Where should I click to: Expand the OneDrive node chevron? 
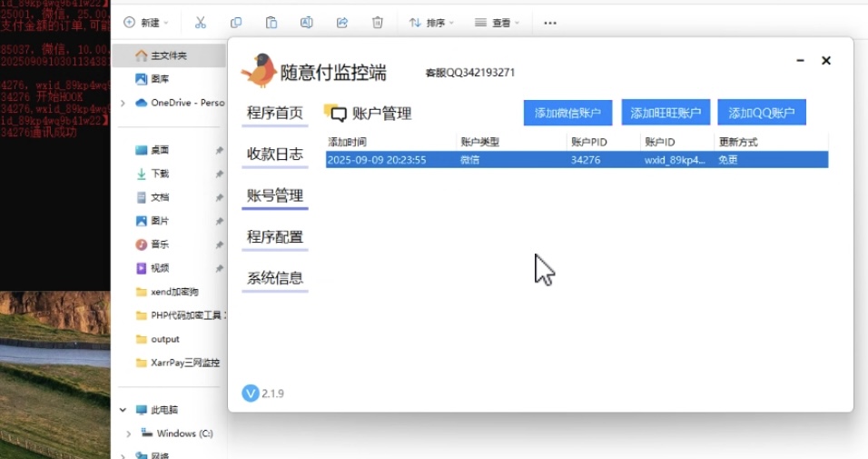123,103
